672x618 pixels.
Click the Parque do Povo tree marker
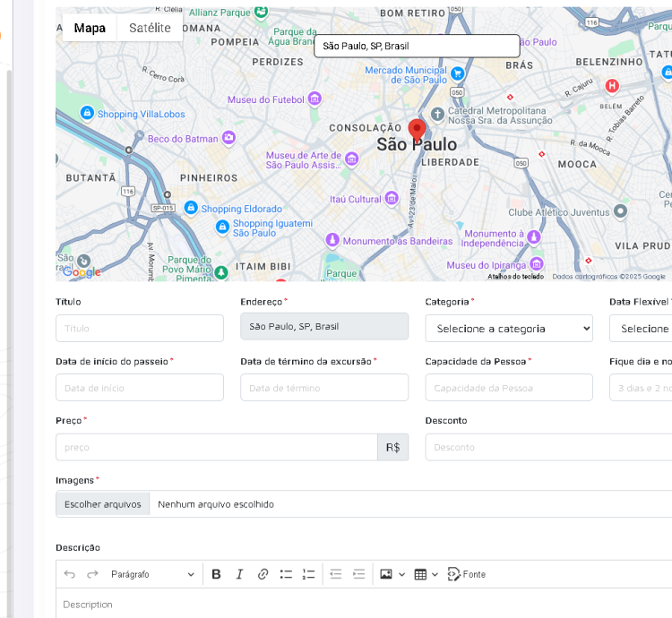point(221,272)
